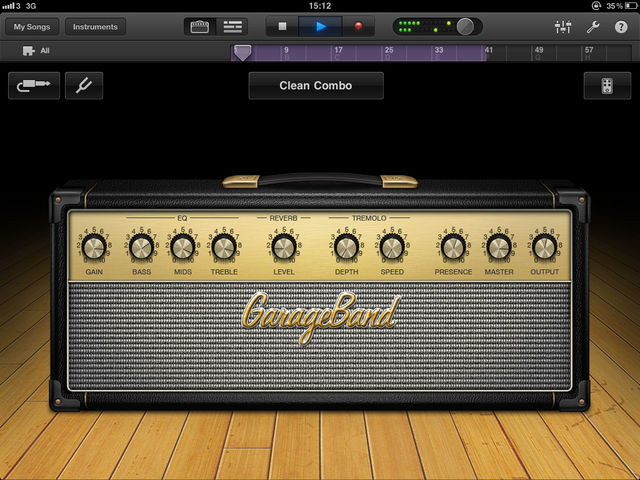The width and height of the screenshot is (640, 480).
Task: Tap the rotation lock status icon
Action: [x=596, y=6]
